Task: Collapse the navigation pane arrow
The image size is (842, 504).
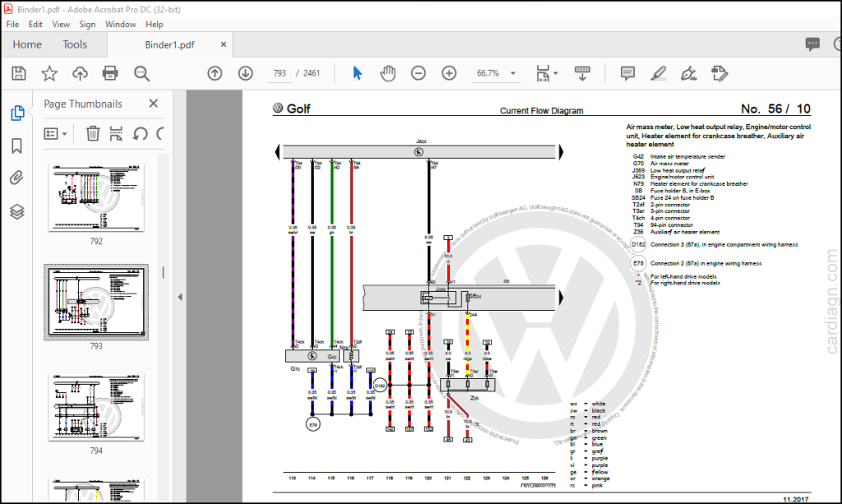Action: click(x=180, y=297)
